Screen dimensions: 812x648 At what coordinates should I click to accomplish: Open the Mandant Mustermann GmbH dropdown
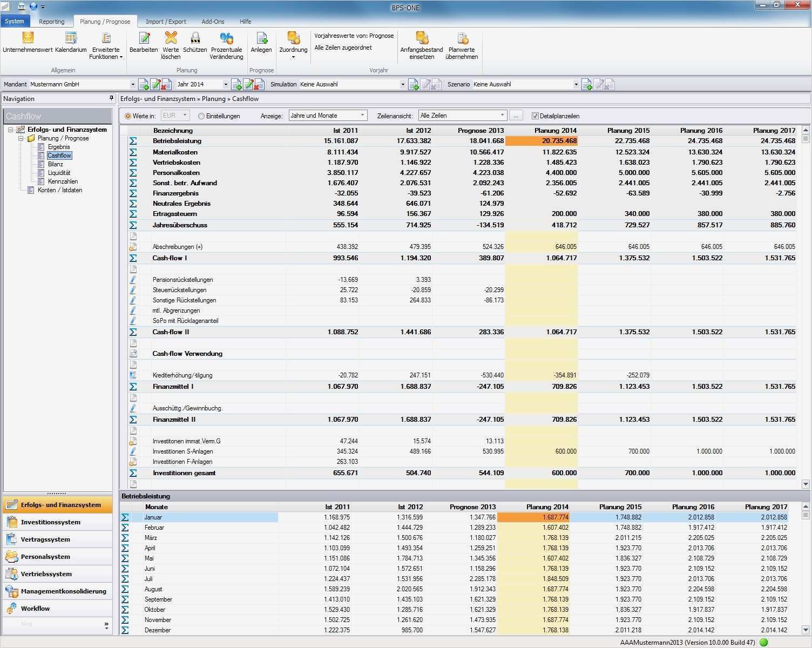pyautogui.click(x=133, y=85)
